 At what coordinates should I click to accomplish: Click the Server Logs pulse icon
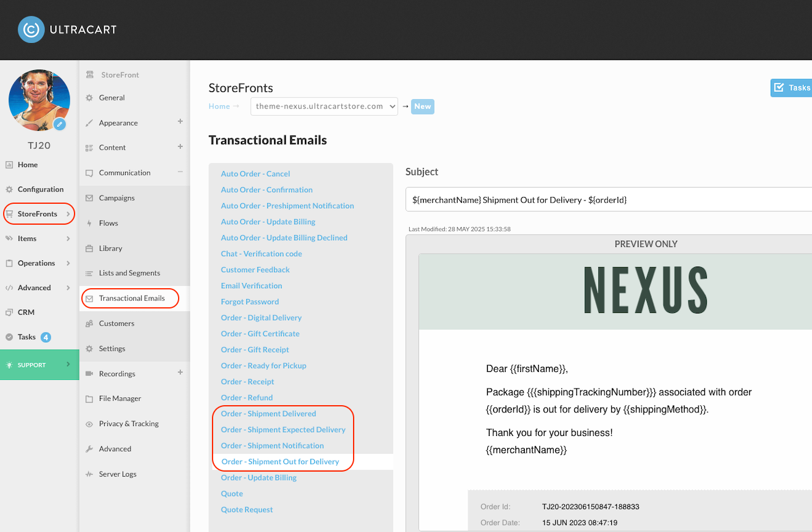[x=89, y=474]
